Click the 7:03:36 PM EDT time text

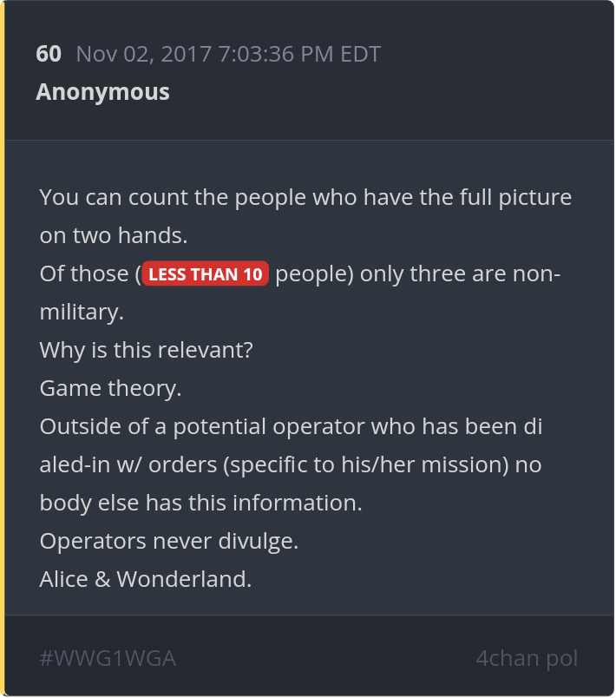pos(299,55)
